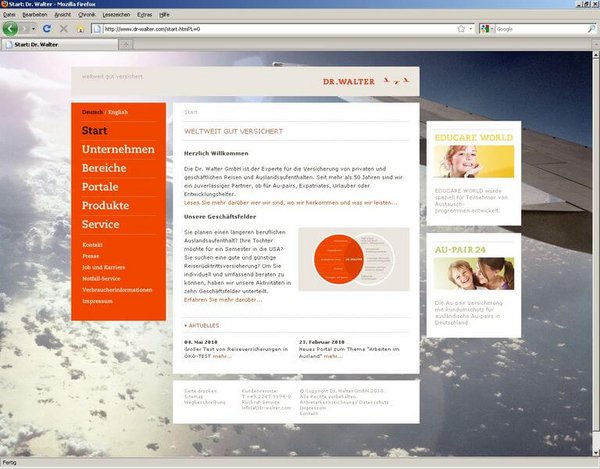Viewport: 600px width, 469px height.
Task: Open Verbraucherinformationen link
Action: (x=117, y=290)
